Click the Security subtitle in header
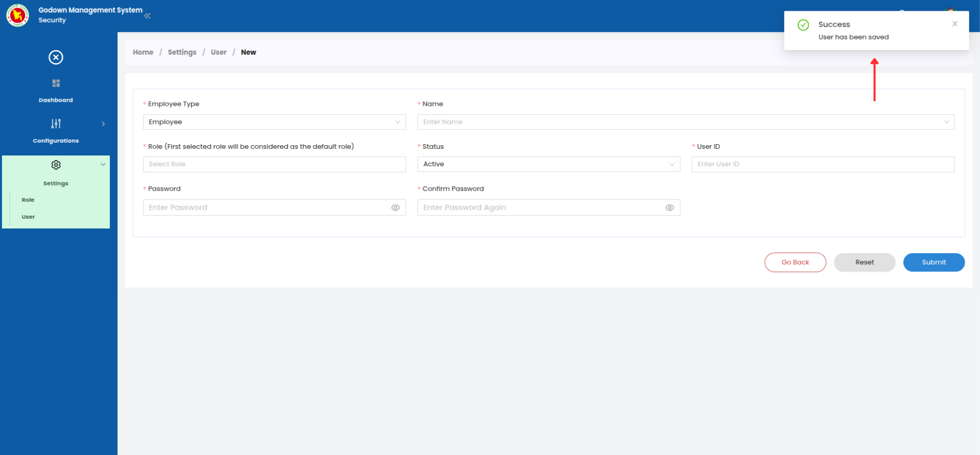This screenshot has width=980, height=455. click(52, 20)
